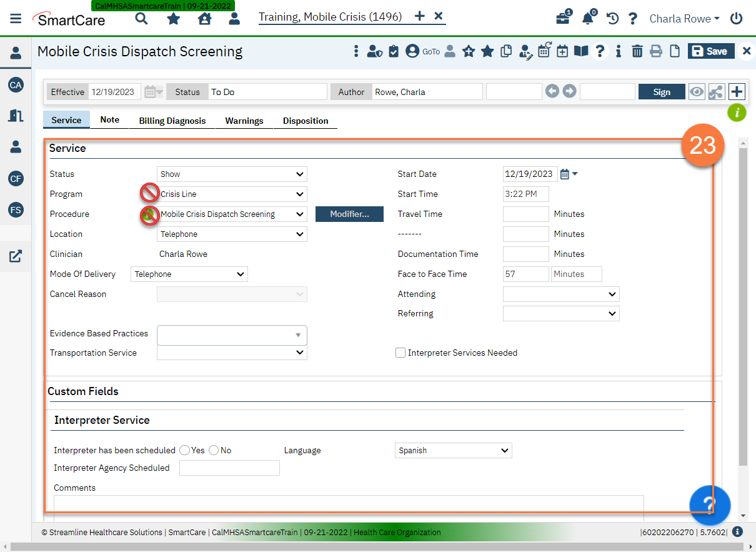Open the Mode Of Delivery dropdown
This screenshot has height=552, width=756.
coord(189,274)
